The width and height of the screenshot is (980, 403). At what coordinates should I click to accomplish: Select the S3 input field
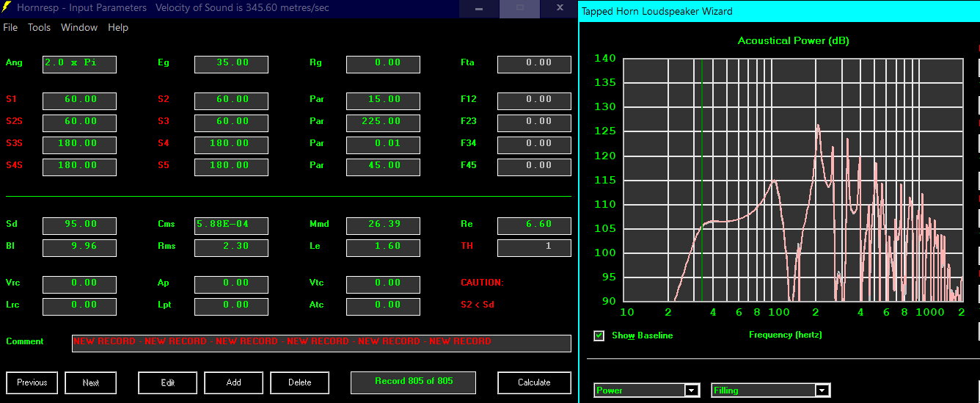coord(231,123)
